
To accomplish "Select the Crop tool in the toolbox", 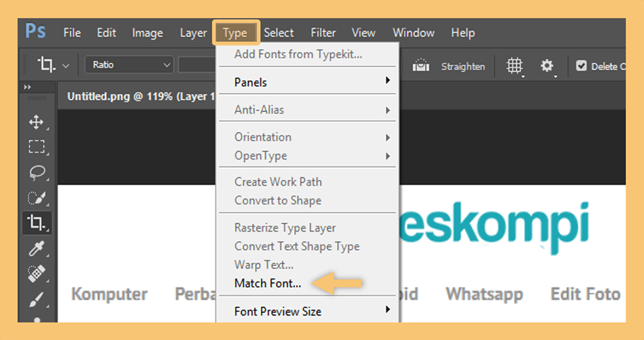I will pos(37,223).
